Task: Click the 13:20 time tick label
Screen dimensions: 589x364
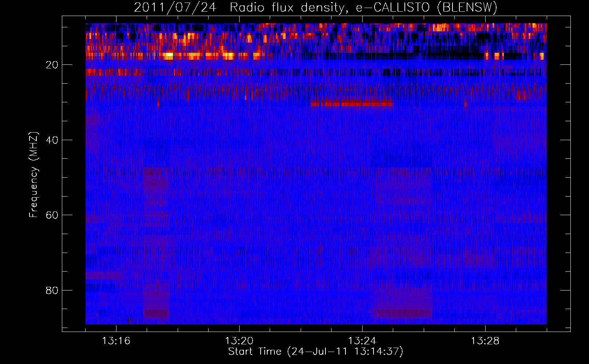Action: 239,341
